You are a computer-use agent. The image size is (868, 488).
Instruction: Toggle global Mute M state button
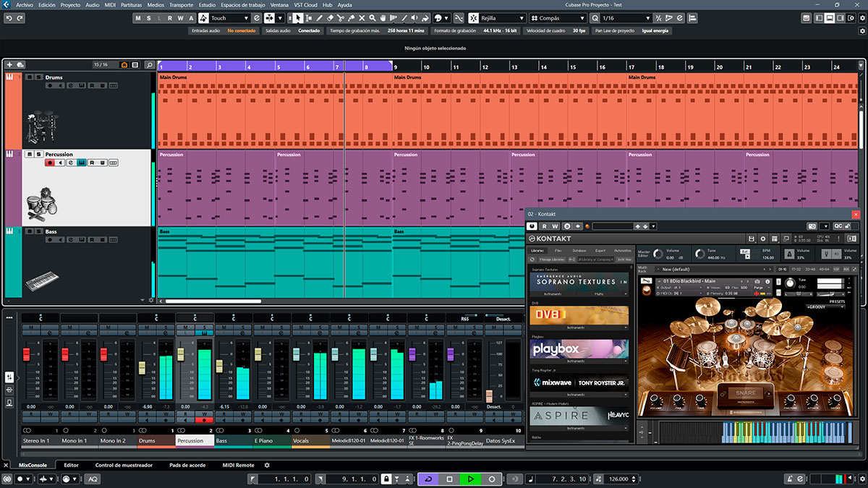[138, 18]
